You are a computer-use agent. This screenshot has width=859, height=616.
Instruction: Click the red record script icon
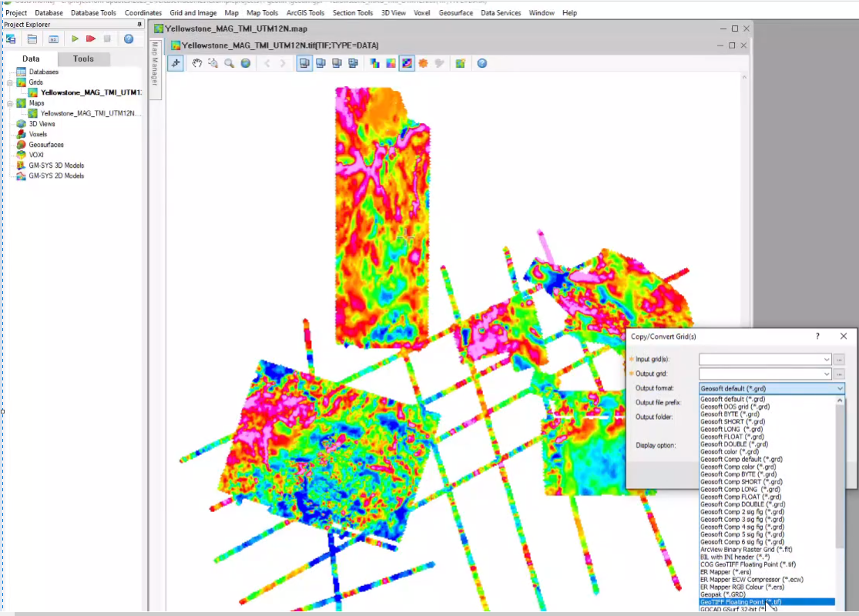tap(91, 38)
